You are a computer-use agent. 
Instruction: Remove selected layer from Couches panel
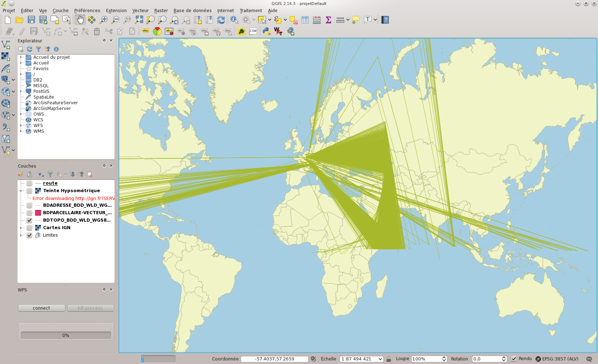tap(90, 174)
